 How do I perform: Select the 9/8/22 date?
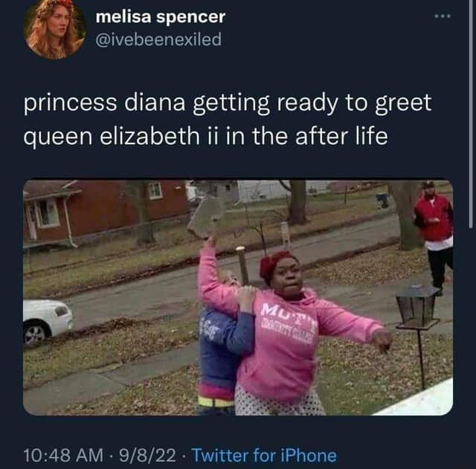coord(147,456)
